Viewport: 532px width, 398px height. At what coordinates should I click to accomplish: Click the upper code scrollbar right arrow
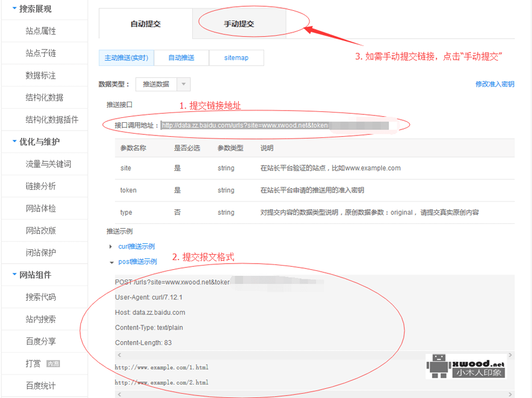510,355
